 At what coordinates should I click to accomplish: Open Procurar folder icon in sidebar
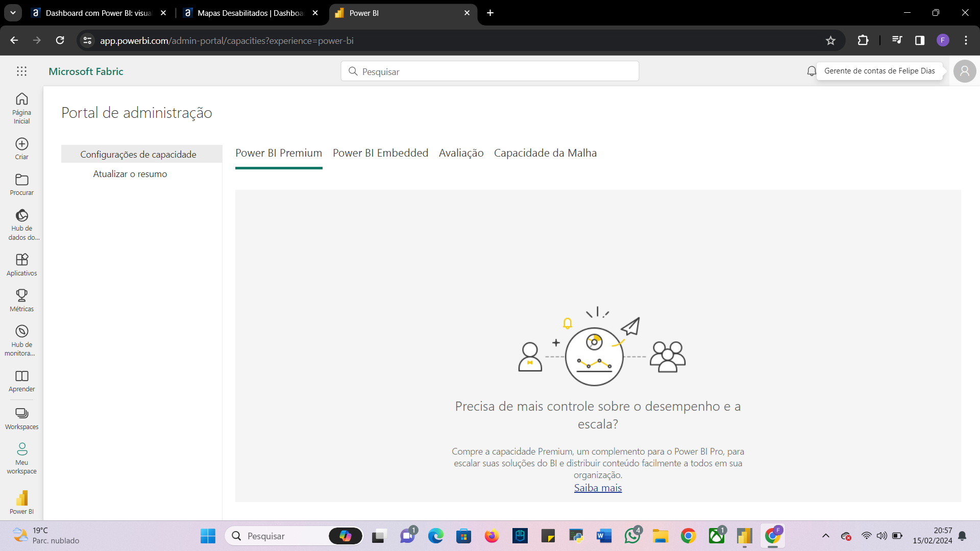pyautogui.click(x=21, y=180)
